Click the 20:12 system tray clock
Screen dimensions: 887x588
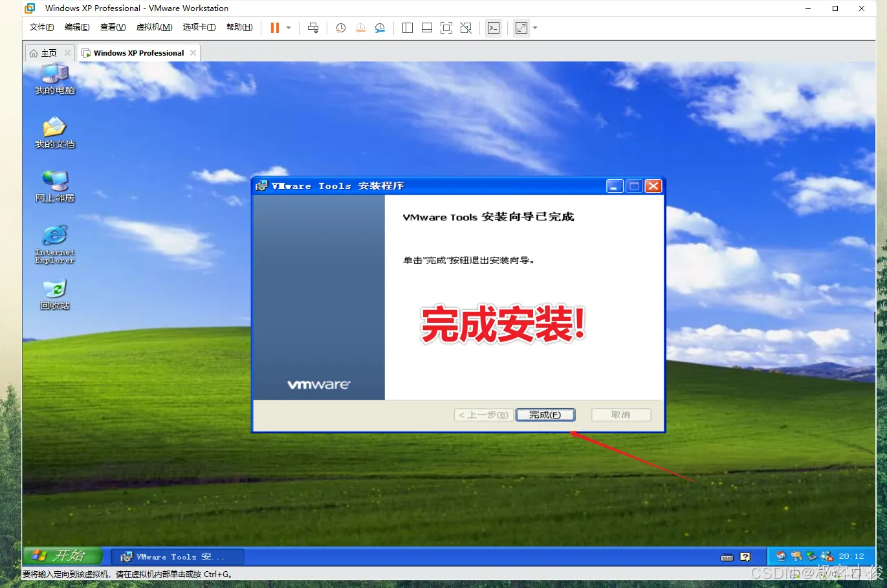[851, 556]
